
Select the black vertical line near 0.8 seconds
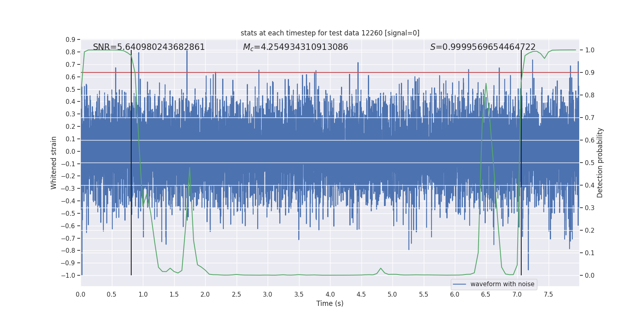(131, 163)
